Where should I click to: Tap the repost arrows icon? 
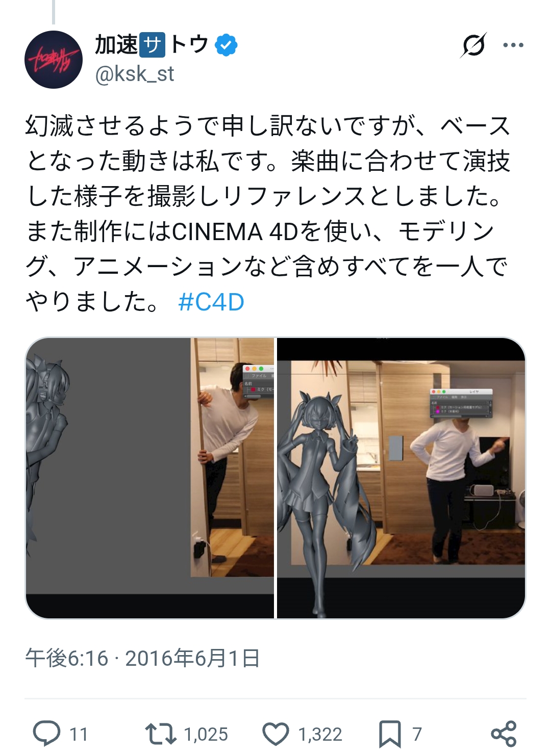(161, 734)
